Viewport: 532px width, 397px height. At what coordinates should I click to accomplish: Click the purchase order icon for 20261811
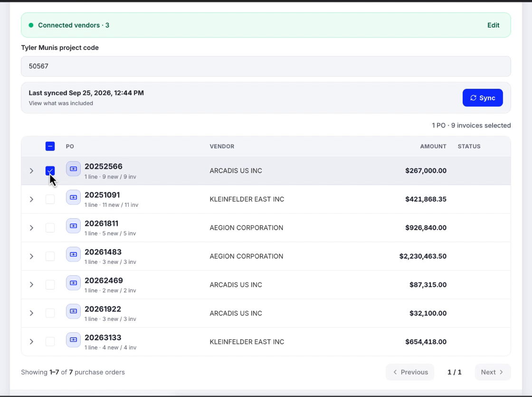(x=73, y=226)
